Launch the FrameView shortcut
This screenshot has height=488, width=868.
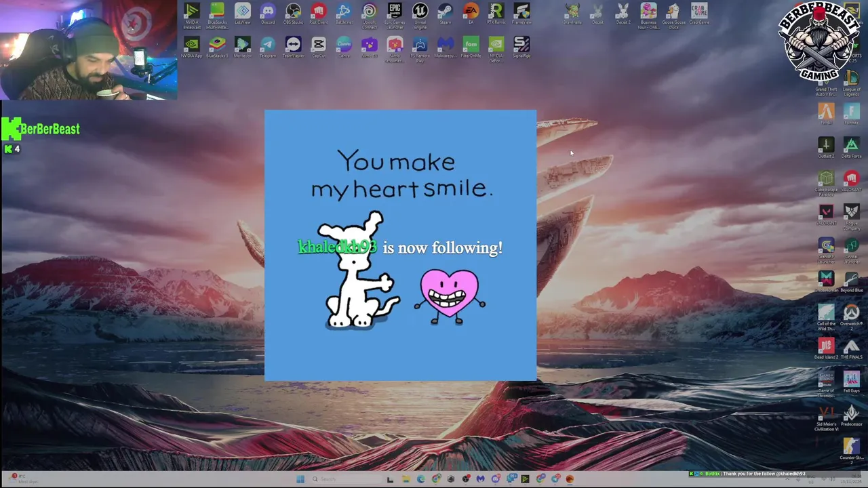click(521, 14)
